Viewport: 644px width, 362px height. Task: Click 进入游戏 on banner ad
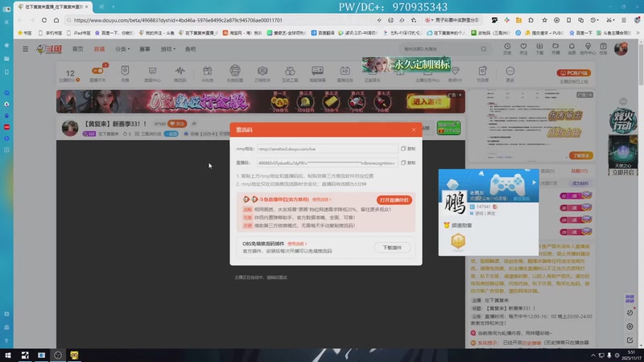(427, 101)
